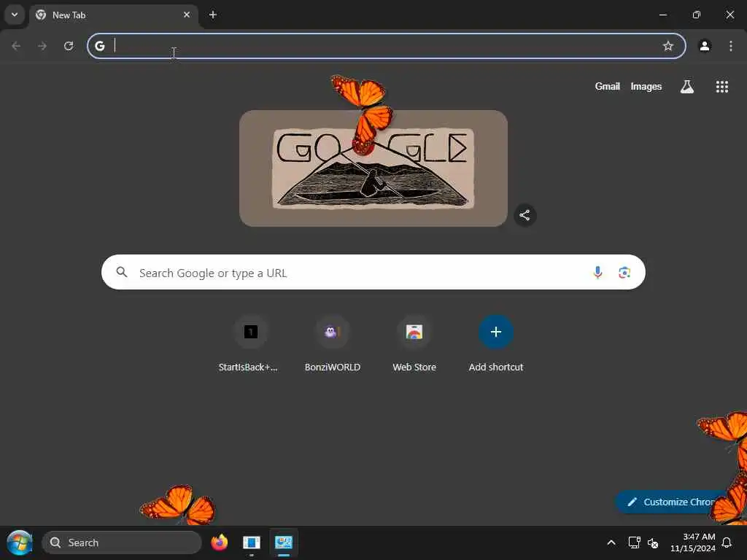Open Google Images link
Viewport: 747px width, 560px height.
[x=646, y=87]
